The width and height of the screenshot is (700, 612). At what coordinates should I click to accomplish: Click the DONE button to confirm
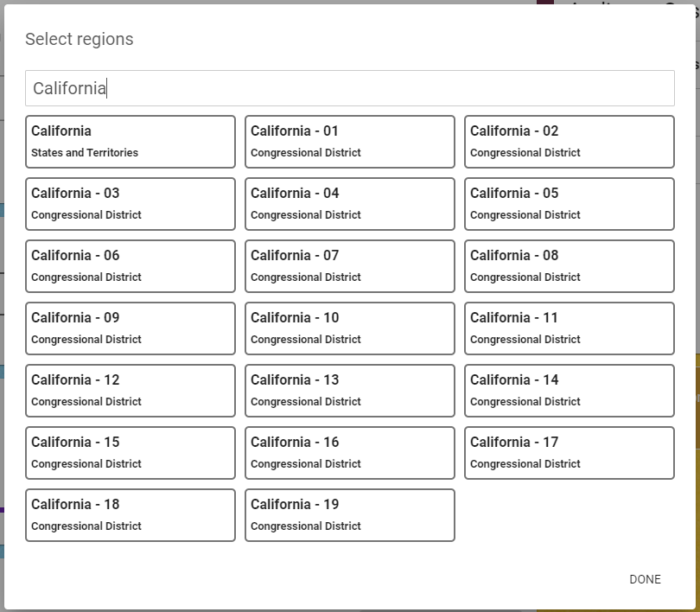pyautogui.click(x=645, y=579)
